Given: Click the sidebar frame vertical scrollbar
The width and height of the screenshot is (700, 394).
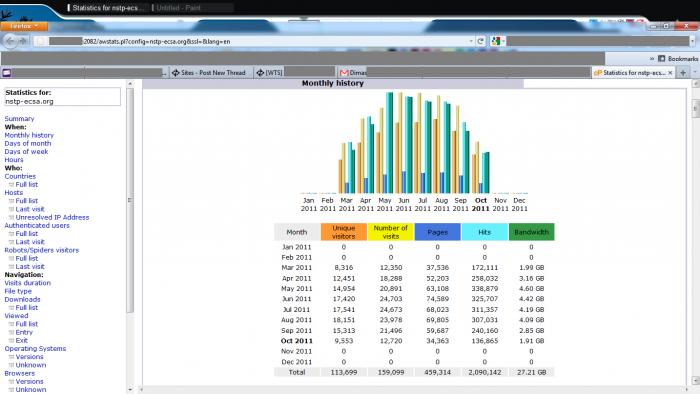Looking at the screenshot, I should click(x=130, y=201).
